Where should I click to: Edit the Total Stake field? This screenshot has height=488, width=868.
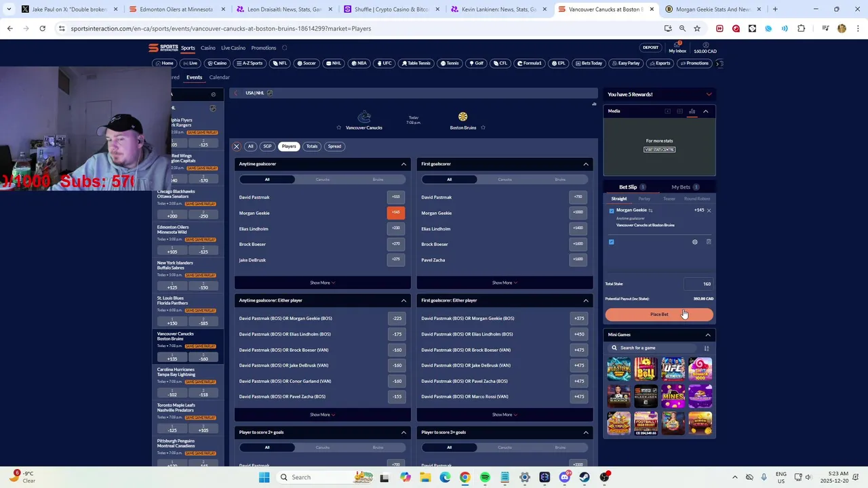click(698, 284)
